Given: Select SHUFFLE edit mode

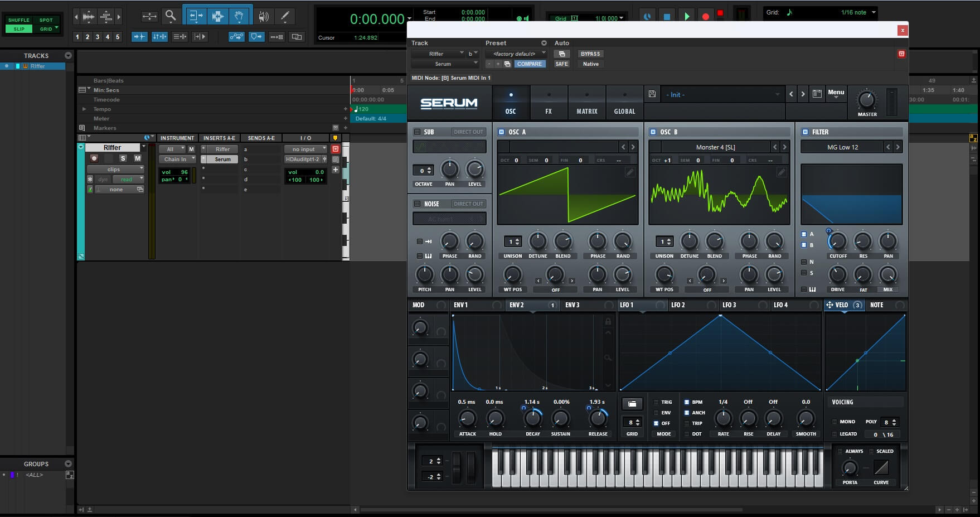Looking at the screenshot, I should [19, 20].
